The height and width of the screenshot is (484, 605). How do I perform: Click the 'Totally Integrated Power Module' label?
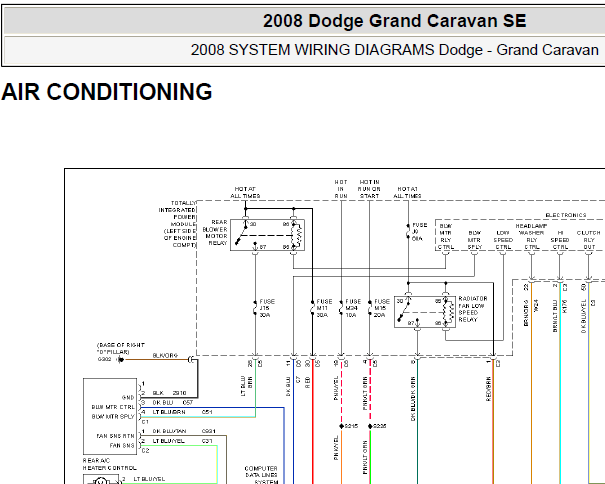[180, 224]
